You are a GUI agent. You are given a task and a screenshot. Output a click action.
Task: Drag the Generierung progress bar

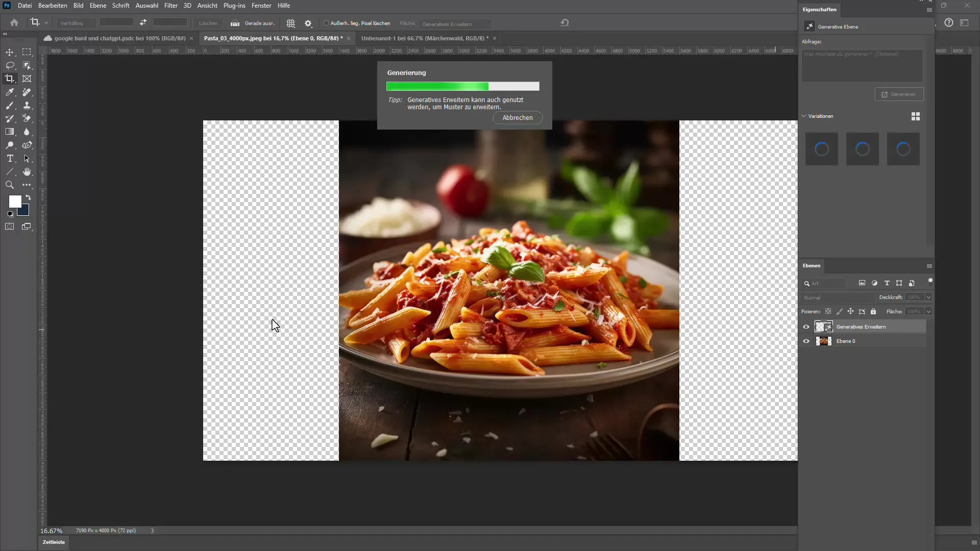pyautogui.click(x=463, y=85)
